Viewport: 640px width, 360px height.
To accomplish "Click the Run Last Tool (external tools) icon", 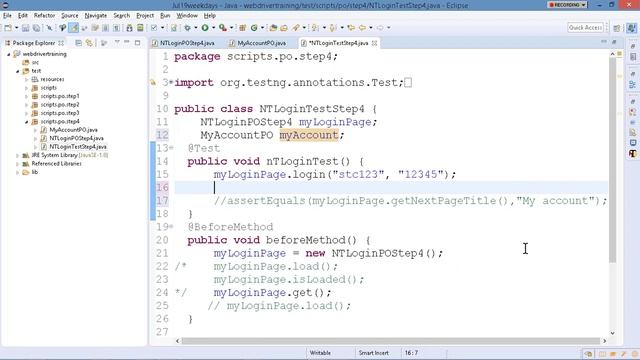I will click(222, 28).
